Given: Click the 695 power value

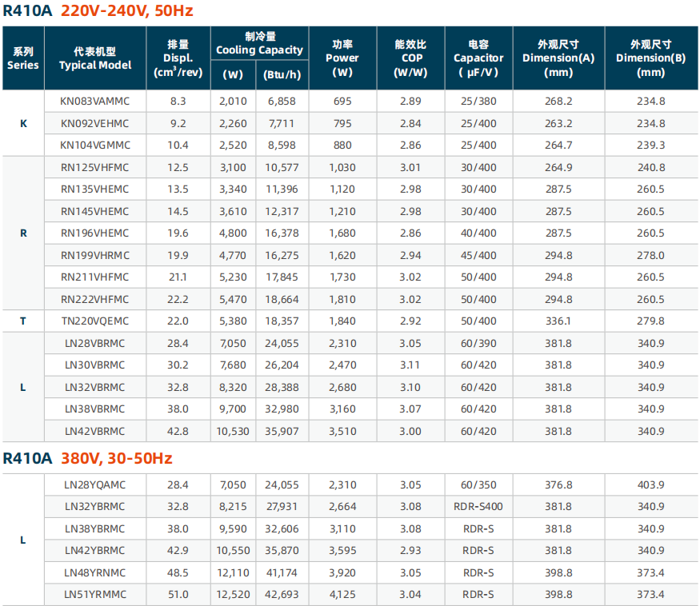Looking at the screenshot, I should pos(342,102).
